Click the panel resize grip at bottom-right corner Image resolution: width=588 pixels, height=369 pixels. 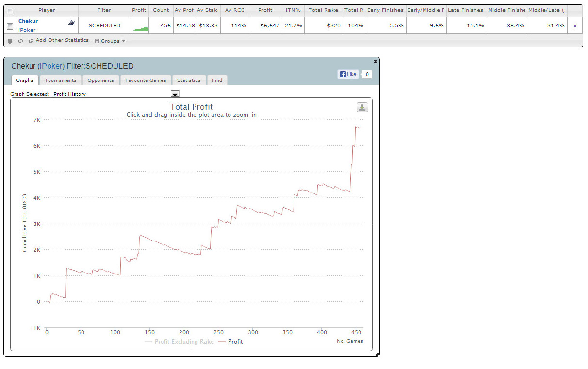tap(377, 354)
